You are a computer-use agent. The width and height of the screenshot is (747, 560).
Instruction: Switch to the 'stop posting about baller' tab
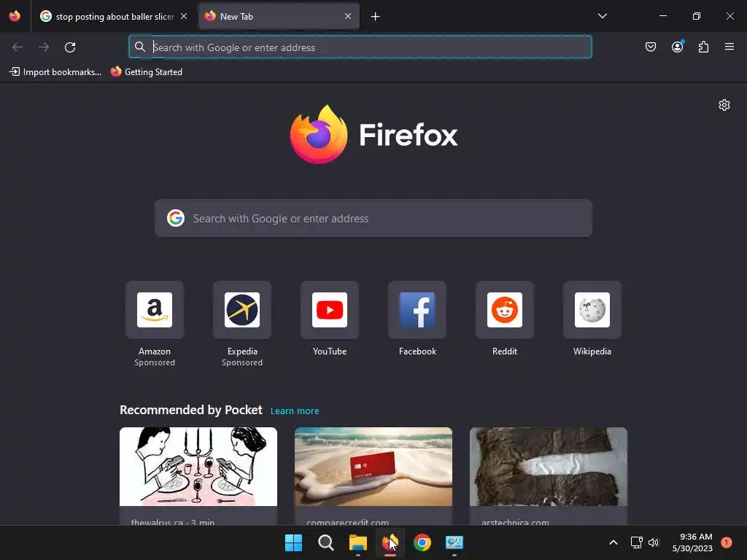tap(114, 16)
